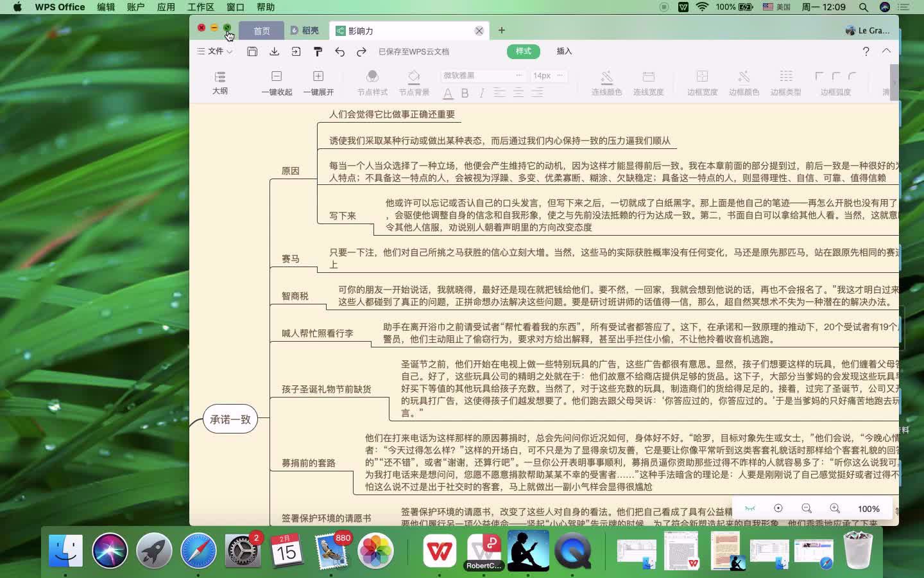Close the 影响力 document tab
Screen dimensions: 924x578
[x=479, y=31]
